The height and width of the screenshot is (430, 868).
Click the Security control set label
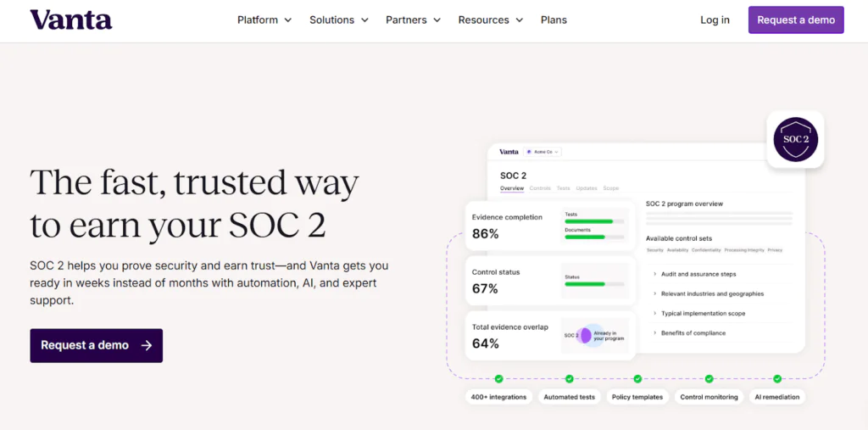click(655, 250)
